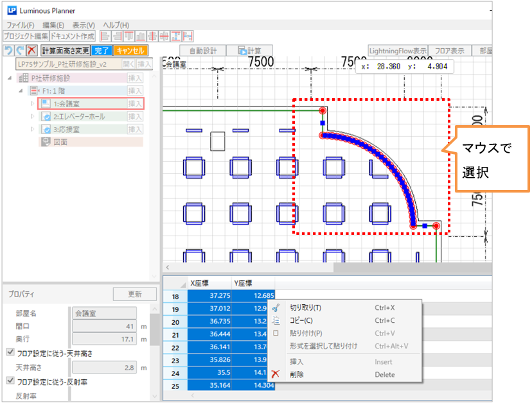Click the undo arrow icon
The height and width of the screenshot is (405, 532).
tap(8, 50)
